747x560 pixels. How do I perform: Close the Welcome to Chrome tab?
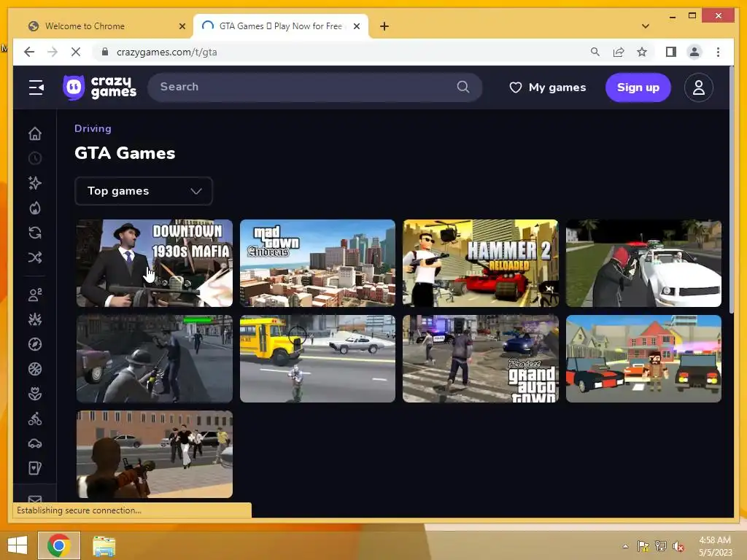[182, 26]
